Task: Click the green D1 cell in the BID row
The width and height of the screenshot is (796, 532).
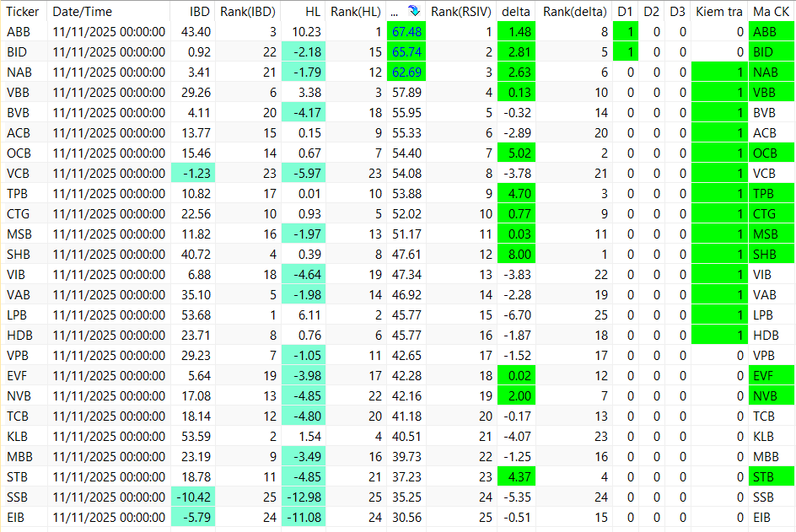Action: coord(626,51)
